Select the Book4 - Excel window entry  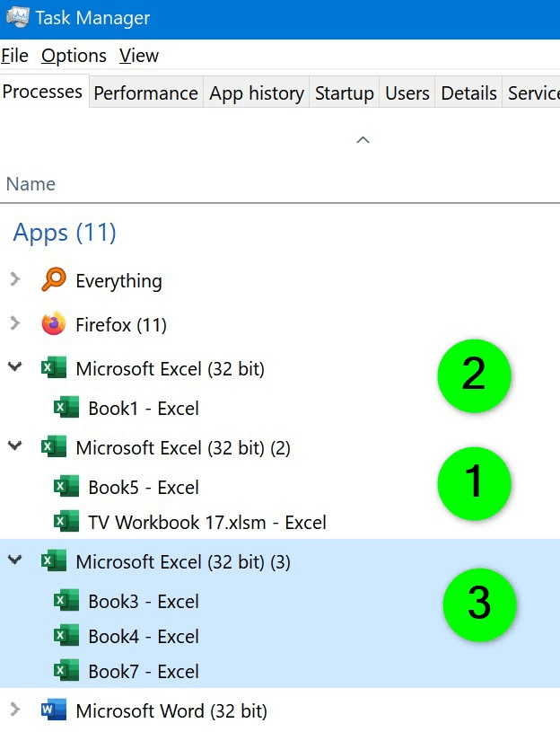pyautogui.click(x=280, y=636)
